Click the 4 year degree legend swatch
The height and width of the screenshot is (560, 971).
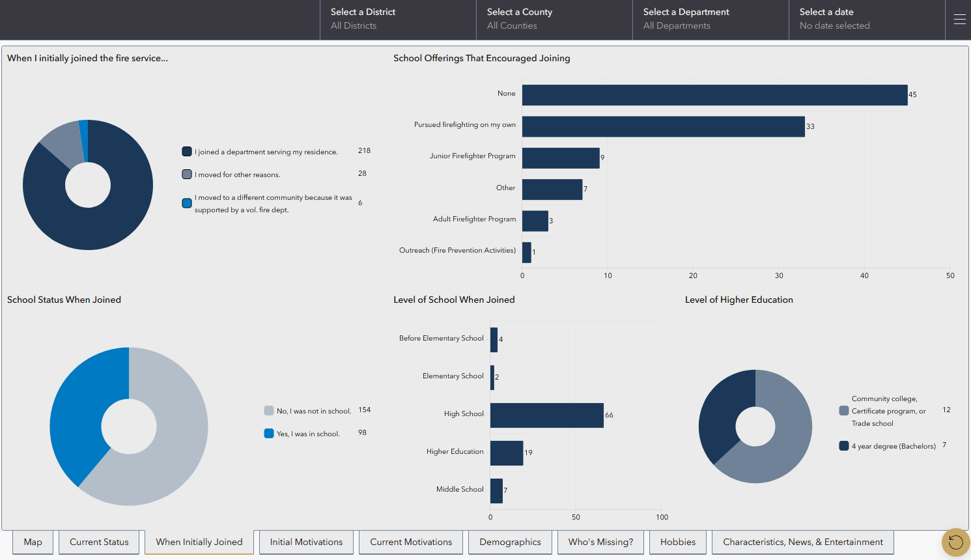844,446
